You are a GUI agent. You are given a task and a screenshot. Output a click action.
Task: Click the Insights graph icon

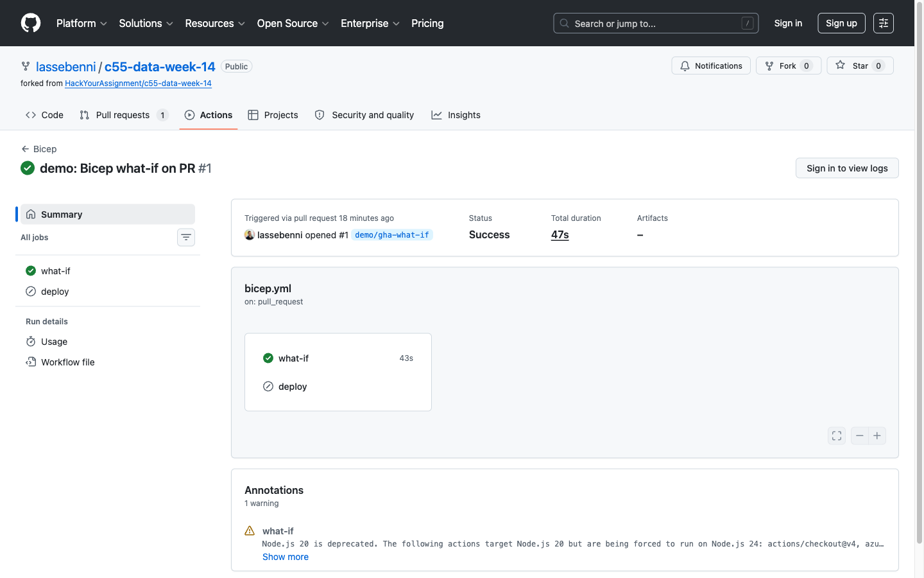[437, 115]
